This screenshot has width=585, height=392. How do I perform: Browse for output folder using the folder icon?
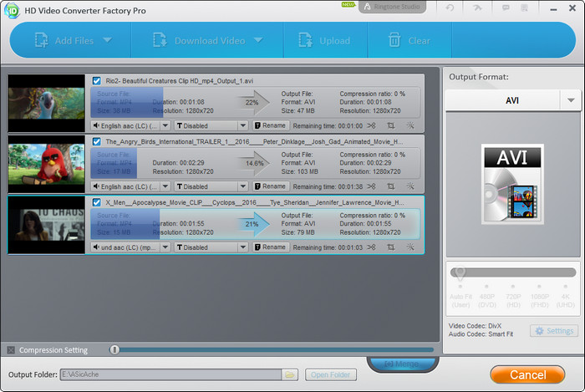[x=289, y=374]
